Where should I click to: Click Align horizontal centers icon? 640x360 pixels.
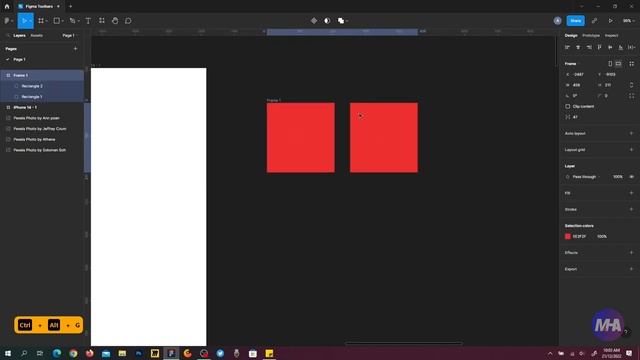[578, 47]
